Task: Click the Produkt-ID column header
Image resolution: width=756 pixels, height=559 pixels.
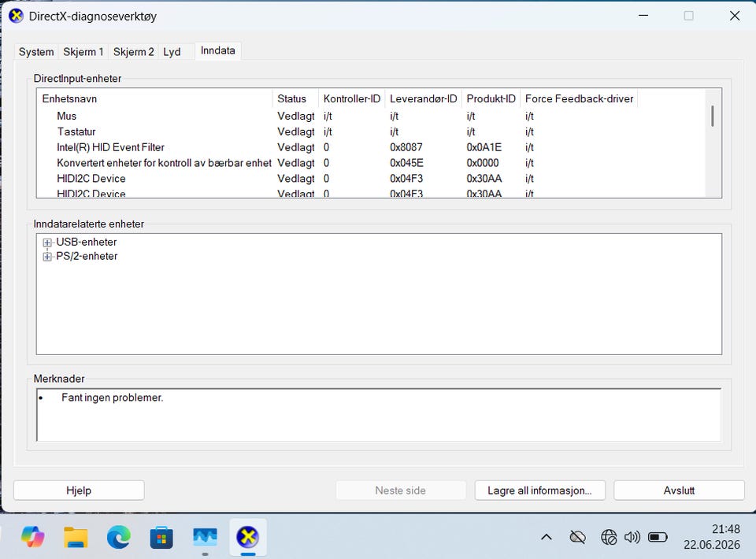Action: (x=491, y=98)
